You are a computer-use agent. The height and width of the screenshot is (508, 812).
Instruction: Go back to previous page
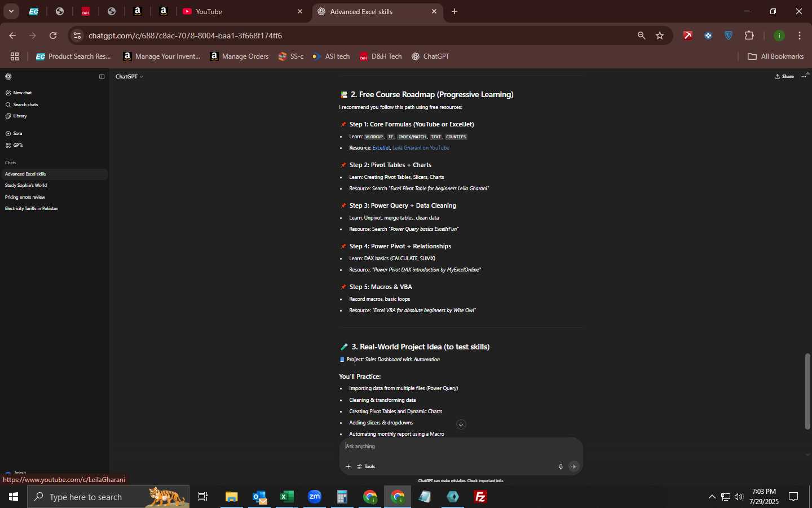[x=12, y=36]
